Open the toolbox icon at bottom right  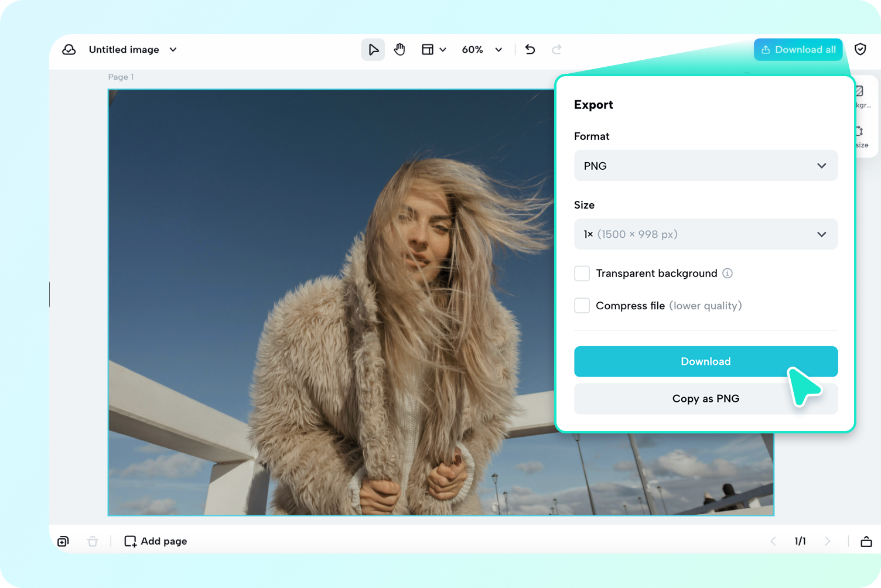tap(866, 541)
